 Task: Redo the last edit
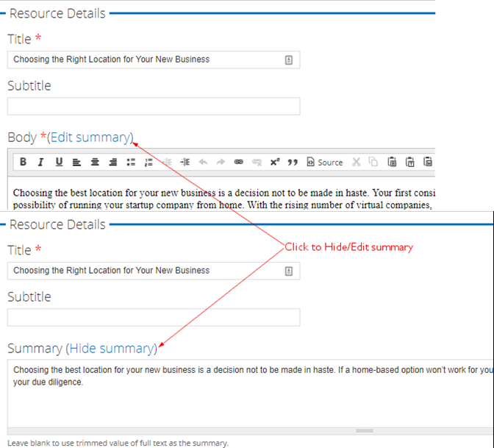(221, 162)
